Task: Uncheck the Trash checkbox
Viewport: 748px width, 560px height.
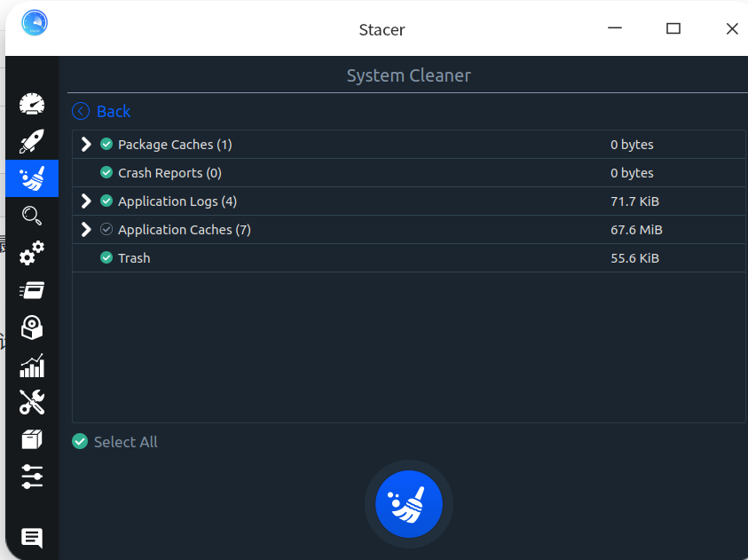Action: [106, 257]
